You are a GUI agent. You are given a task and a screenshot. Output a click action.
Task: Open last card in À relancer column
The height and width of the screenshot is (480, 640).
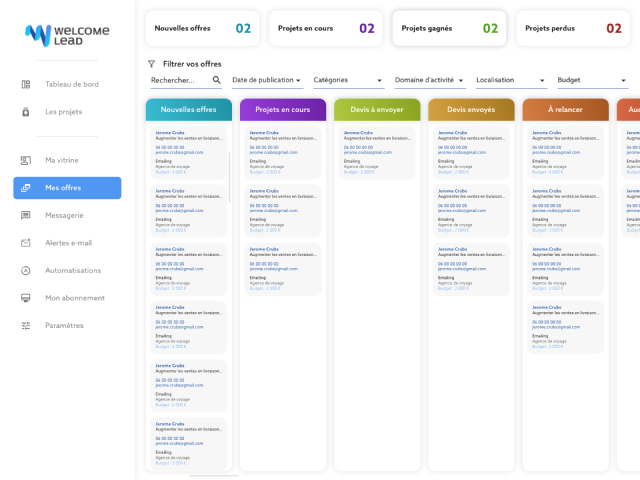[565, 327]
